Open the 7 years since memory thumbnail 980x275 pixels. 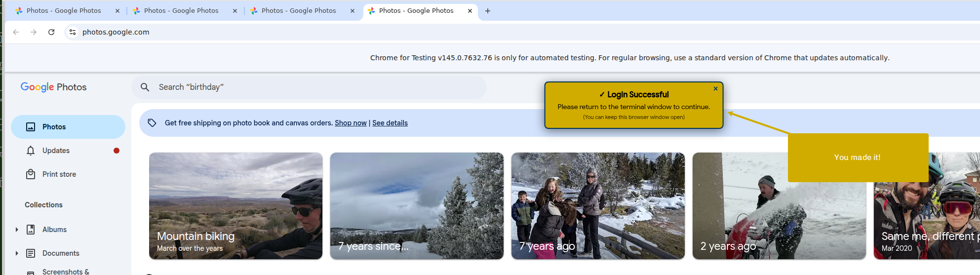tap(417, 206)
